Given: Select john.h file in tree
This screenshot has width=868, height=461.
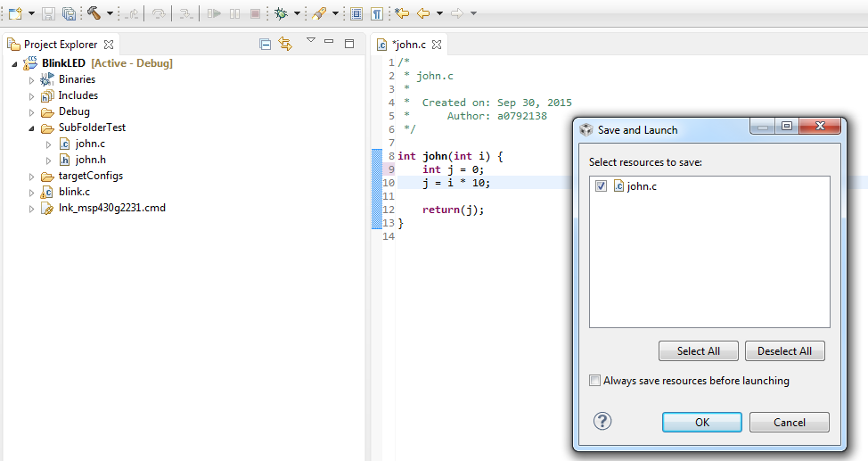Looking at the screenshot, I should click(90, 160).
